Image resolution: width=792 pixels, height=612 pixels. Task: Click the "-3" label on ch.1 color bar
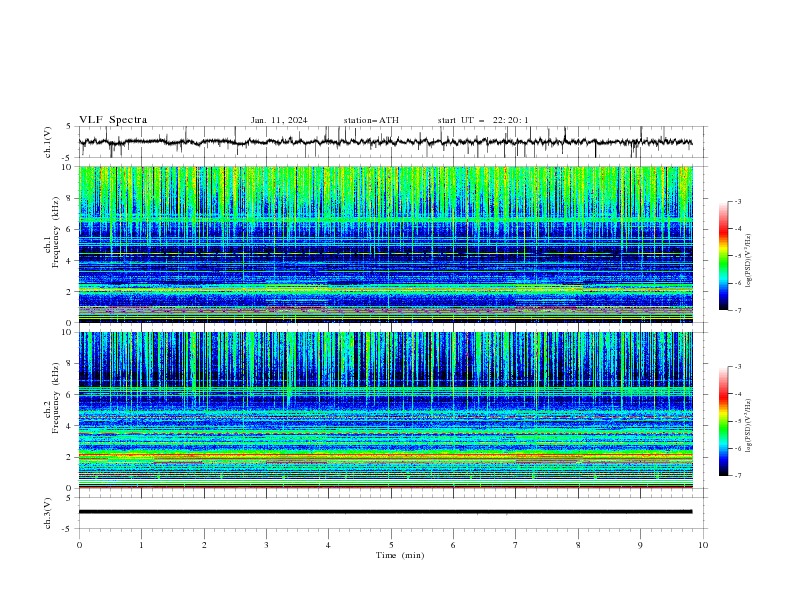point(737,201)
